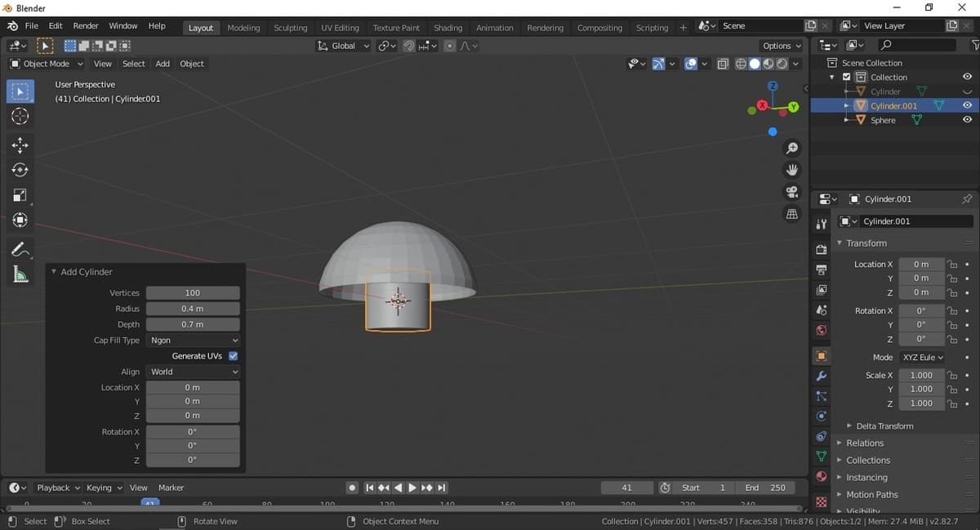This screenshot has width=980, height=530.
Task: Click the X axis on navigation gizmo
Action: point(763,105)
